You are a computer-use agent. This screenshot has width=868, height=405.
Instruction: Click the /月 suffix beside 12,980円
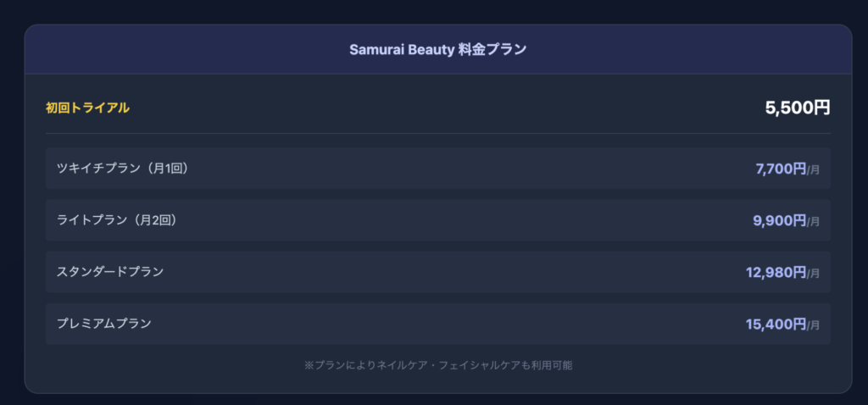(x=814, y=275)
